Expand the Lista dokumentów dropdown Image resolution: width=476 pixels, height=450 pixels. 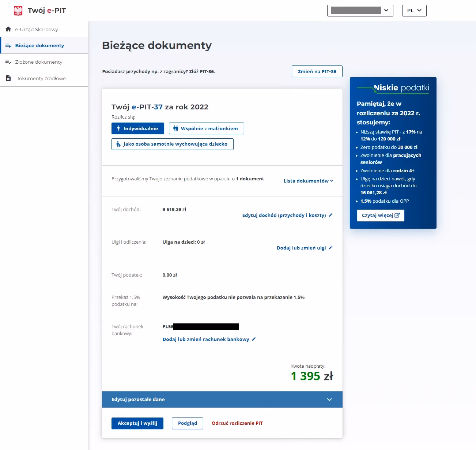[308, 181]
